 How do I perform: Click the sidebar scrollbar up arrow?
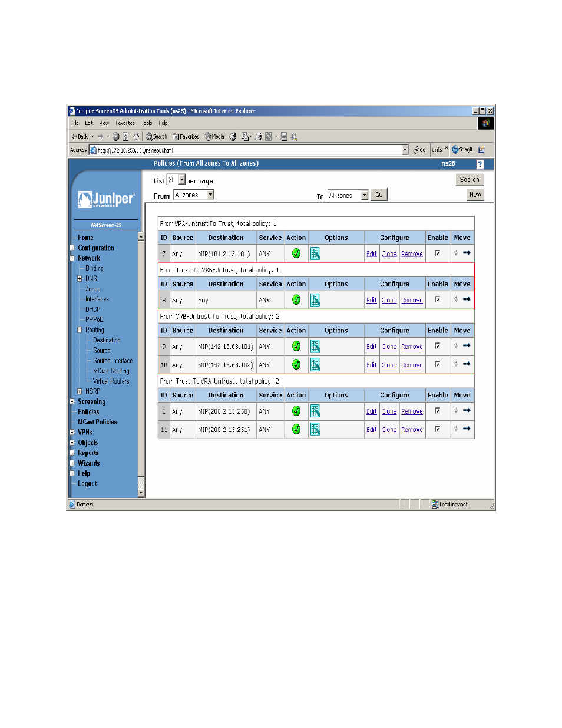click(141, 236)
